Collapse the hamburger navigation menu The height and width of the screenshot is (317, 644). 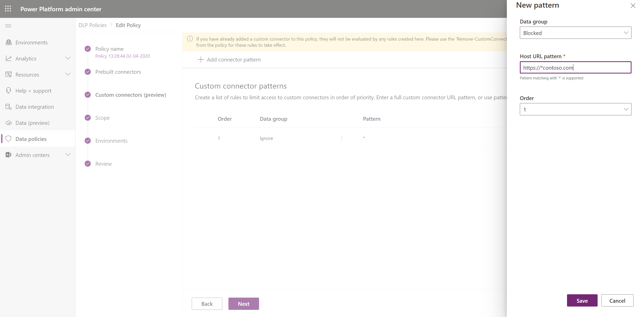[8, 26]
